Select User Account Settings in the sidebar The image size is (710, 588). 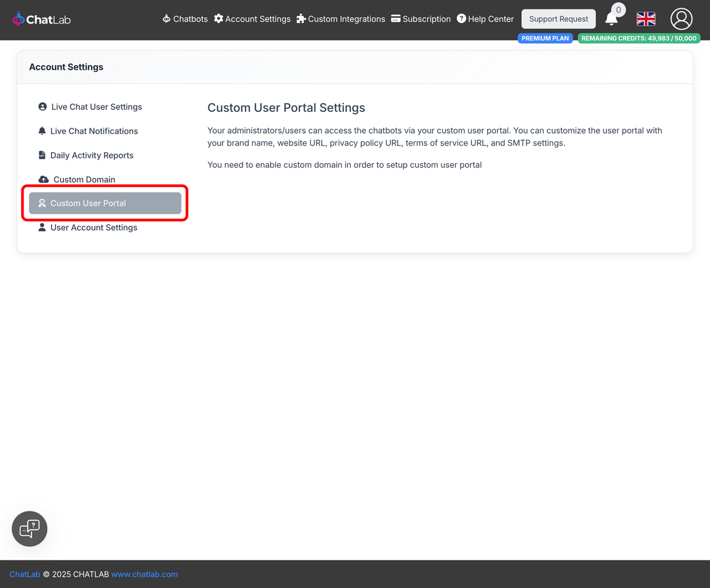click(x=94, y=227)
